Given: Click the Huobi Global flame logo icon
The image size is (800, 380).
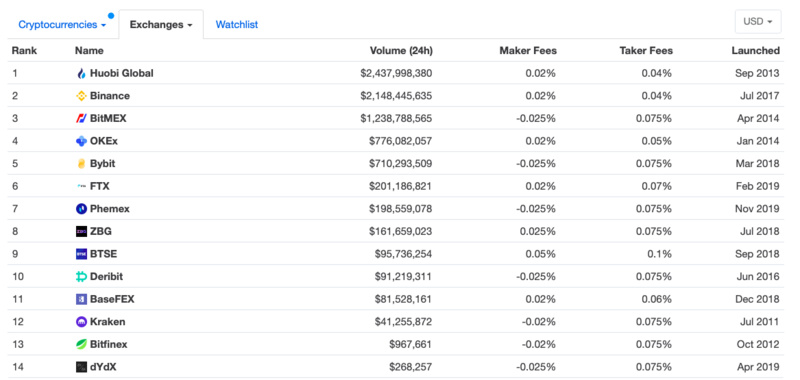Looking at the screenshot, I should pos(81,73).
